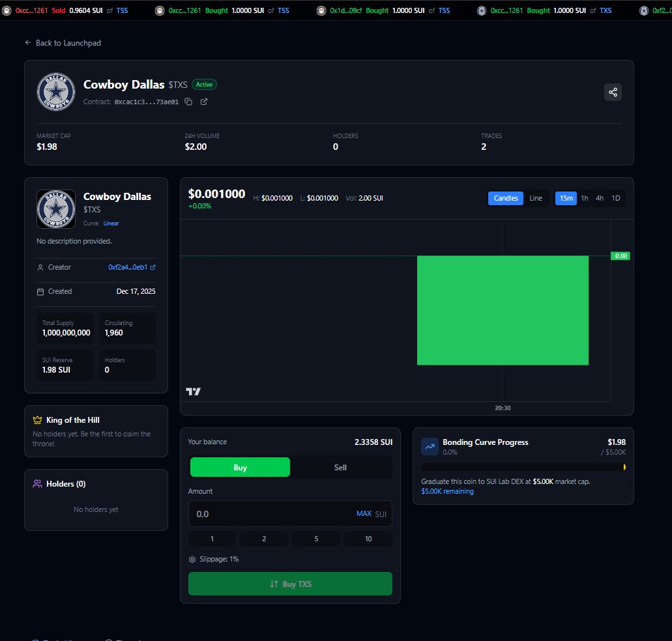This screenshot has width=672, height=641.
Task: Open contract in explorer icon
Action: point(204,102)
